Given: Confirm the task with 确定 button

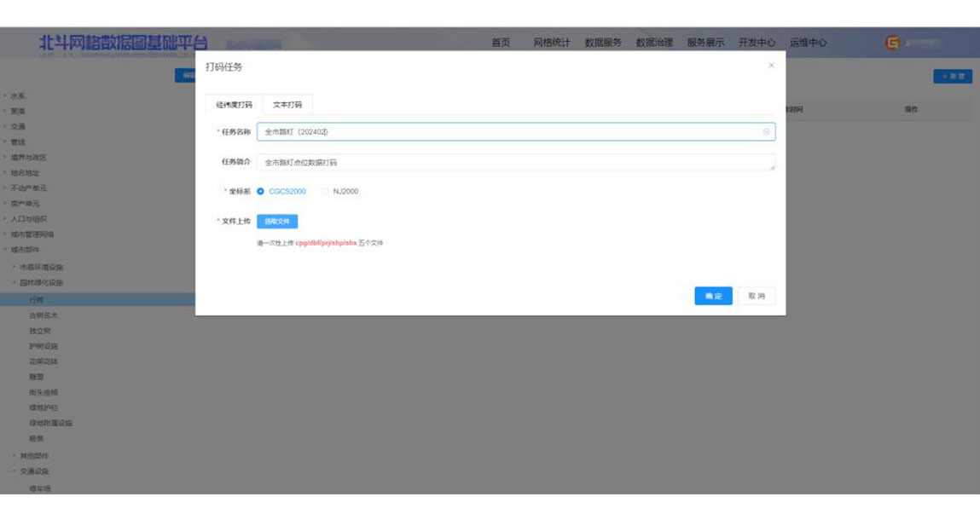Looking at the screenshot, I should [x=713, y=296].
